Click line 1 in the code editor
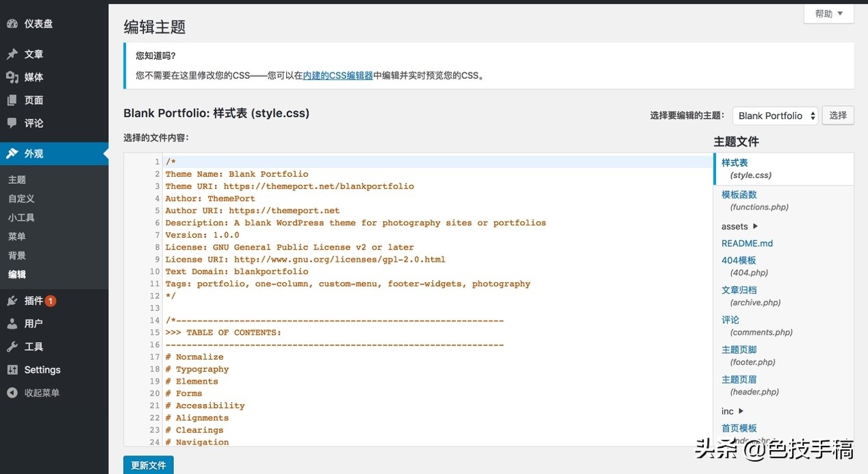The image size is (868, 474). tap(438, 162)
